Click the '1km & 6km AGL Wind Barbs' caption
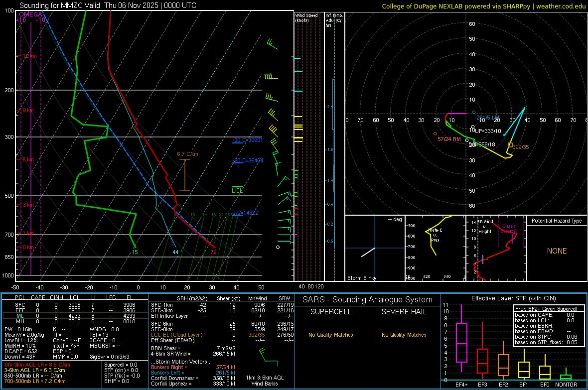Image resolution: width=588 pixels, height=390 pixels. [x=265, y=381]
